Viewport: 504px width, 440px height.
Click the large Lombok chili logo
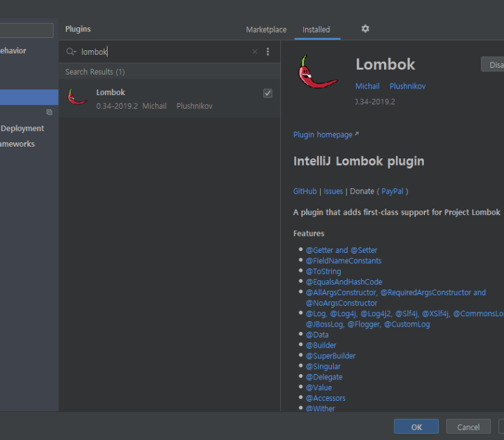click(x=318, y=72)
